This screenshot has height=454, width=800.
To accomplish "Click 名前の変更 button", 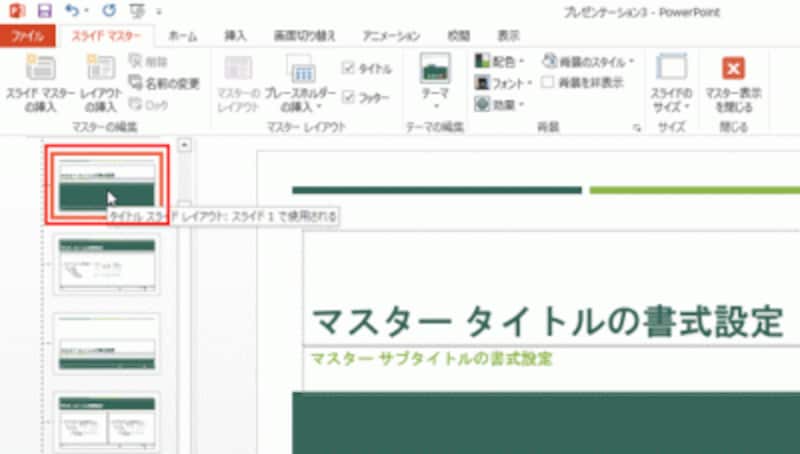I will pyautogui.click(x=164, y=83).
